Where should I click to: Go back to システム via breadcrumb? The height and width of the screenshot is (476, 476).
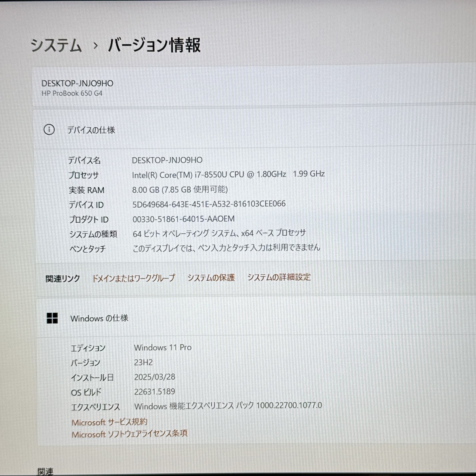click(56, 46)
